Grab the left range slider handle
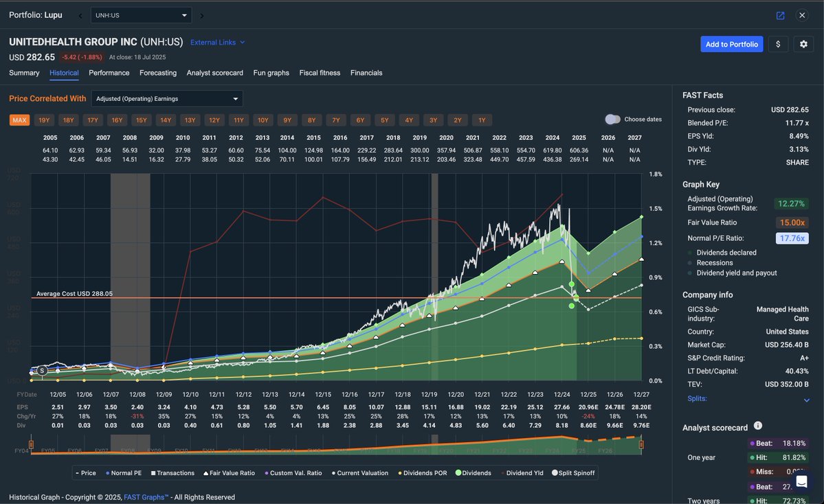 (x=32, y=445)
